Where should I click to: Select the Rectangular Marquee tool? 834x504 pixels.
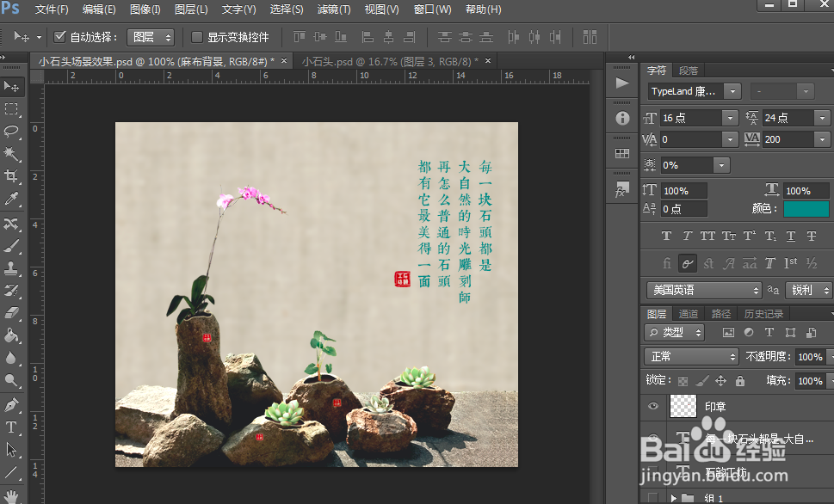[11, 109]
